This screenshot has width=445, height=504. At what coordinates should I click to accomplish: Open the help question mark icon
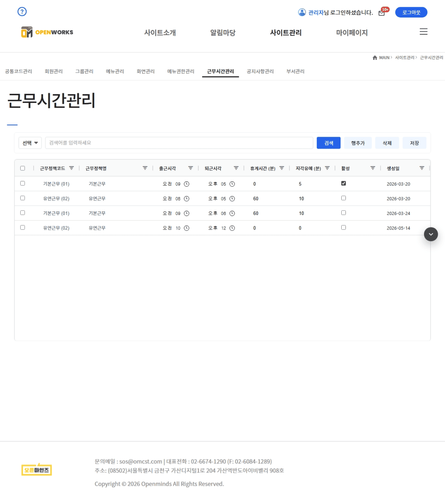[22, 11]
